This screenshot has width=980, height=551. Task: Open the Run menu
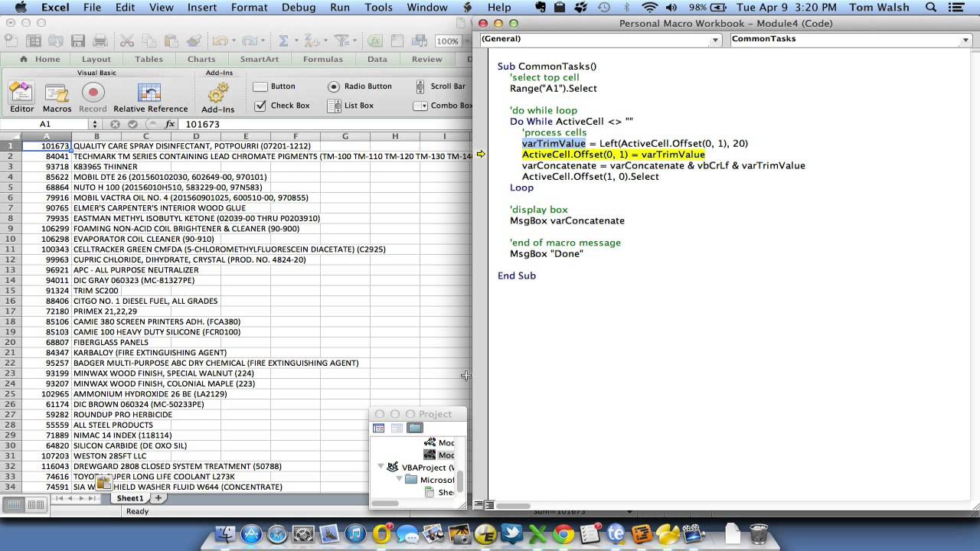340,8
